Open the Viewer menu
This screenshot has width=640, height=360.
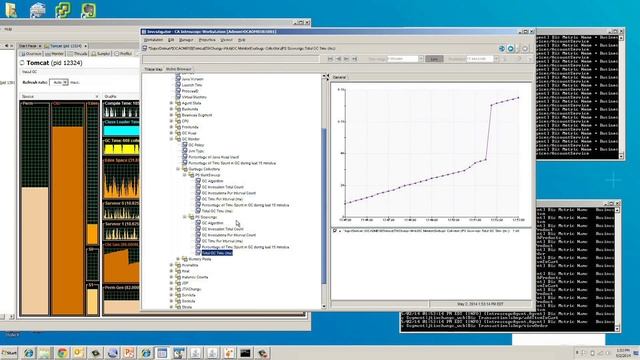[226, 40]
